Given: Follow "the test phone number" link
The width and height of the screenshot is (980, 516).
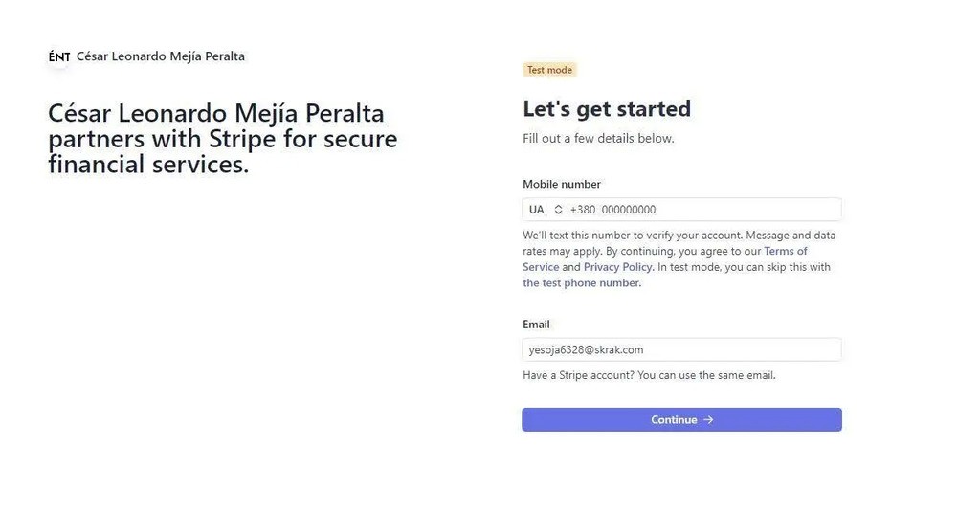Looking at the screenshot, I should pyautogui.click(x=582, y=283).
